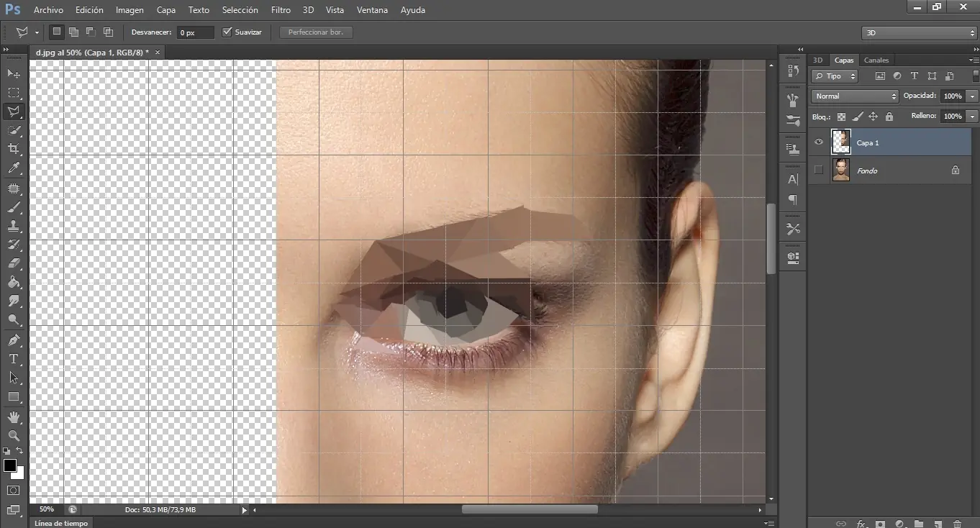The image size is (980, 528).
Task: Select the Brush tool
Action: [14, 208]
